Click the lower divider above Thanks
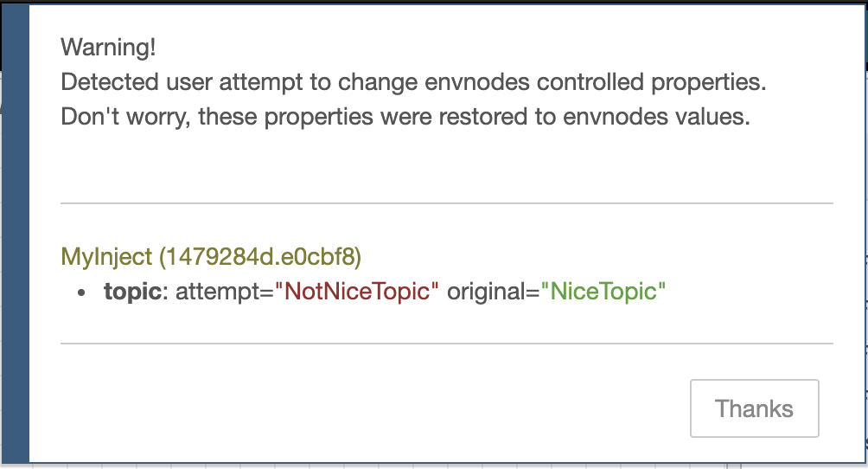 pos(447,344)
